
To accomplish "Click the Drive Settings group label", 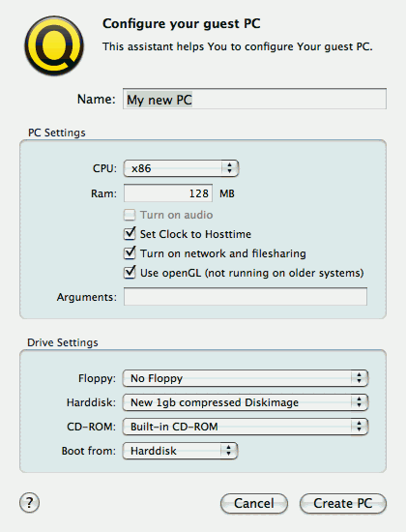I will pos(63,342).
